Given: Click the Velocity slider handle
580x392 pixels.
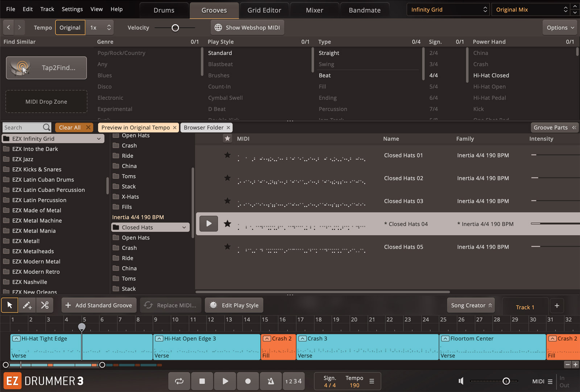Looking at the screenshot, I should [x=175, y=28].
